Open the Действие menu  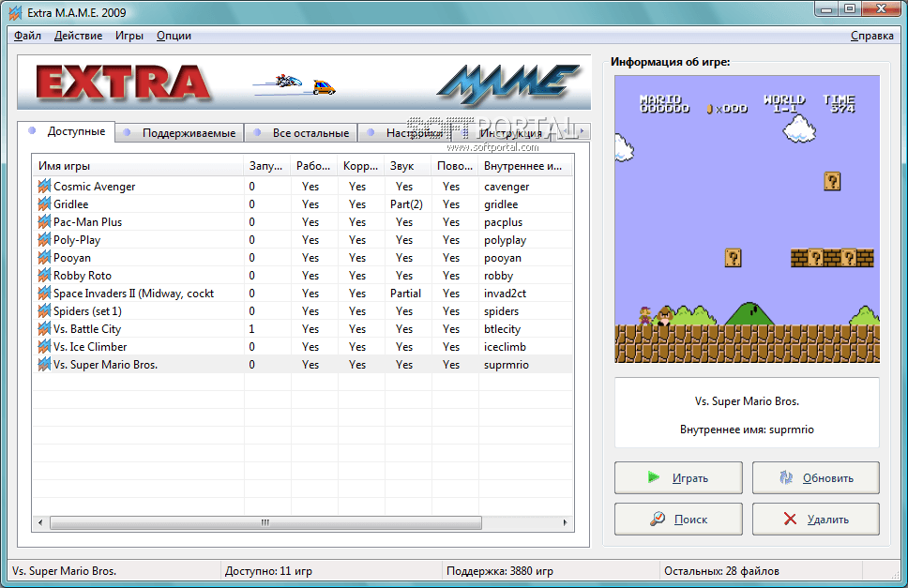pos(78,36)
